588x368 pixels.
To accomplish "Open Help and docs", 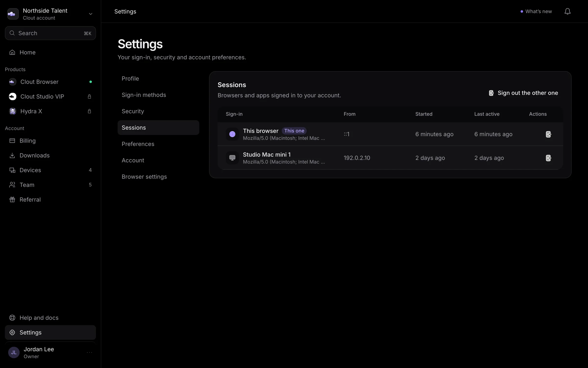I will [x=50, y=318].
